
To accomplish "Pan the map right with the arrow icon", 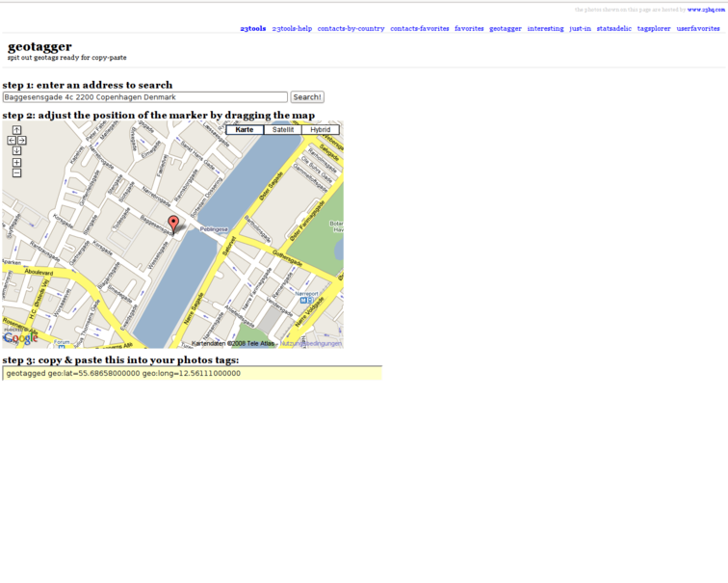I will 22,141.
